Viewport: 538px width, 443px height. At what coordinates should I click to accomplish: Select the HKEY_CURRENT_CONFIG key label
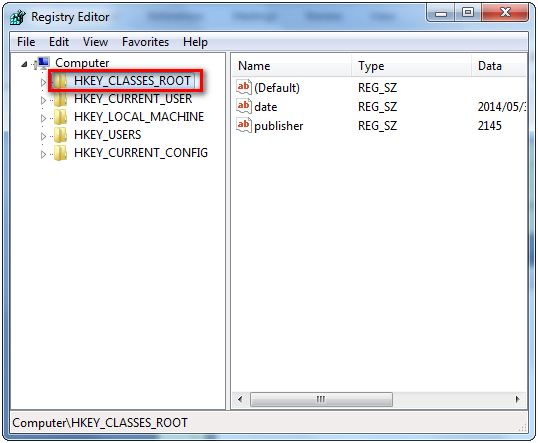point(141,153)
